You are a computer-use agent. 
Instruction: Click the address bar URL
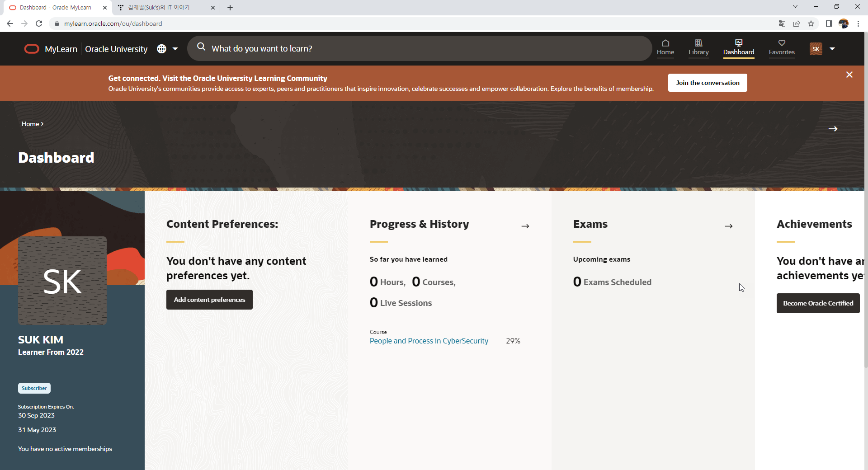pos(113,23)
